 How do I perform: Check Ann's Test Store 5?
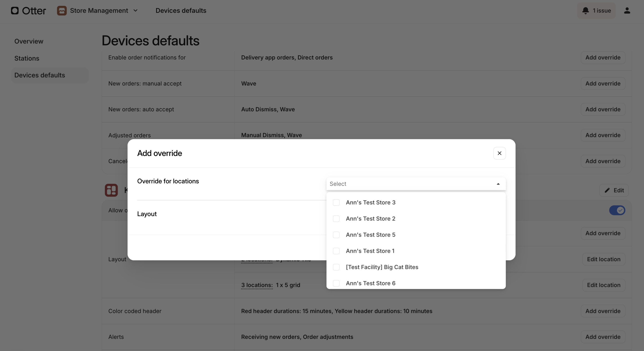(336, 235)
